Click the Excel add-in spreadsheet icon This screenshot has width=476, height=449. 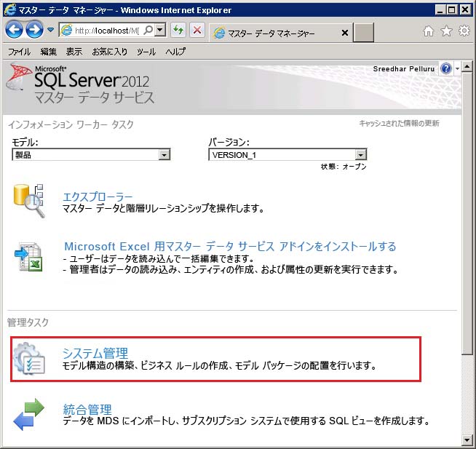(29, 257)
